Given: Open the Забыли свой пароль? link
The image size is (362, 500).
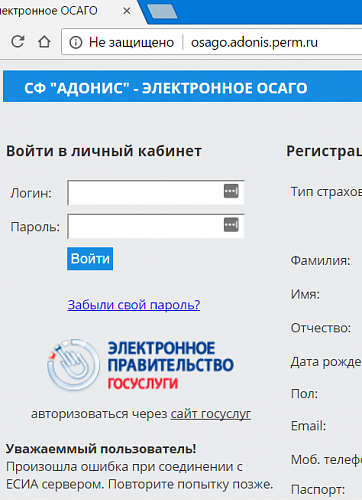Looking at the screenshot, I should tap(134, 305).
